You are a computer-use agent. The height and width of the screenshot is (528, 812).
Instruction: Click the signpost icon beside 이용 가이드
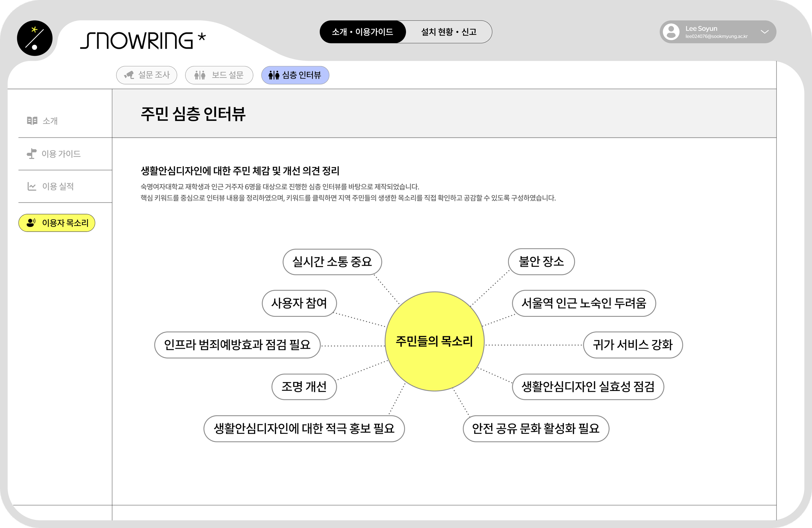coord(32,154)
